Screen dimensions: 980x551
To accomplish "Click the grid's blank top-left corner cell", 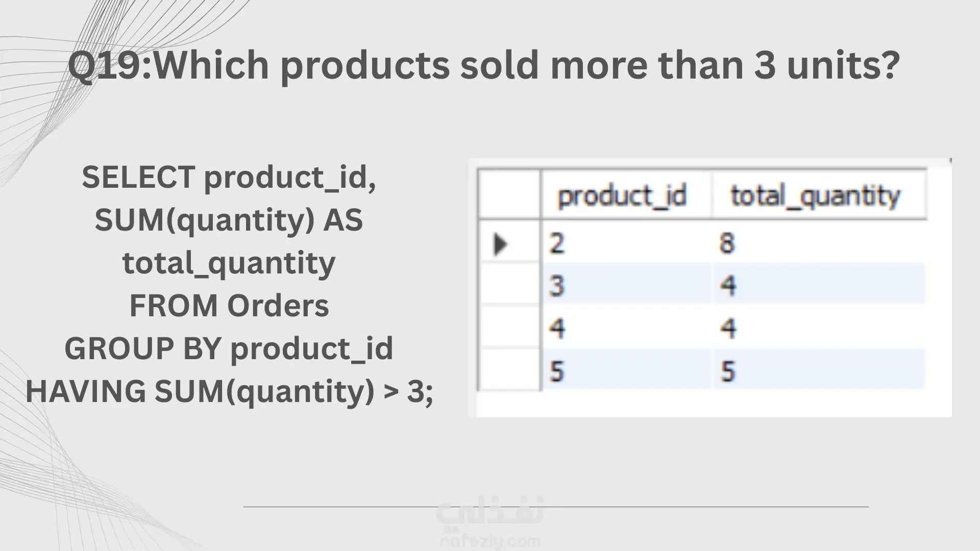I will 509,195.
